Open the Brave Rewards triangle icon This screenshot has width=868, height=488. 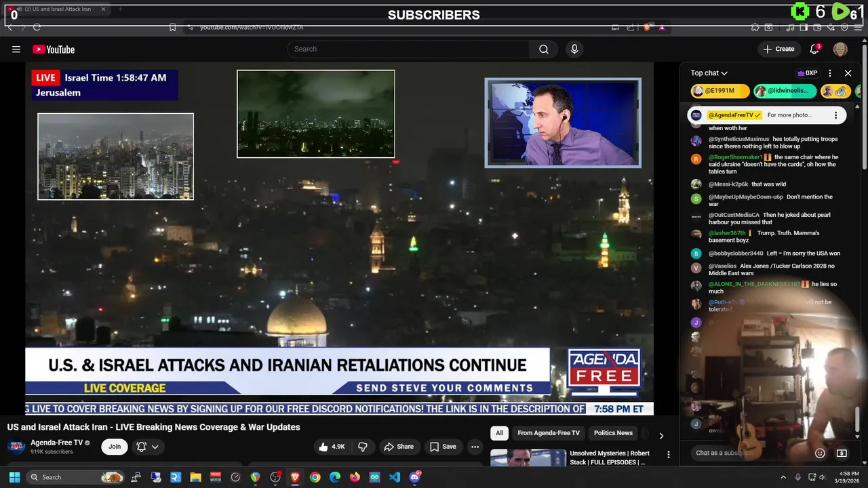pos(661,27)
